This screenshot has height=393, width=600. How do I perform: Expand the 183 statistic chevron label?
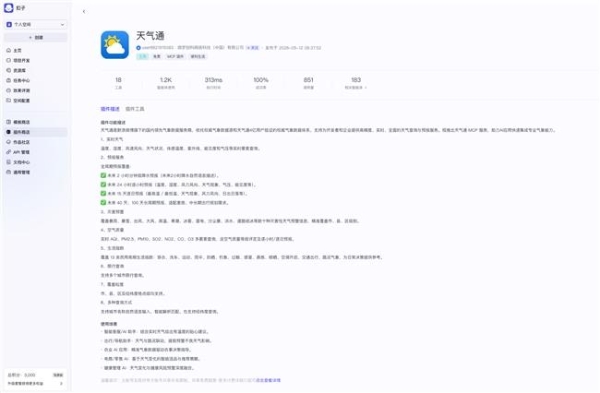coord(356,88)
